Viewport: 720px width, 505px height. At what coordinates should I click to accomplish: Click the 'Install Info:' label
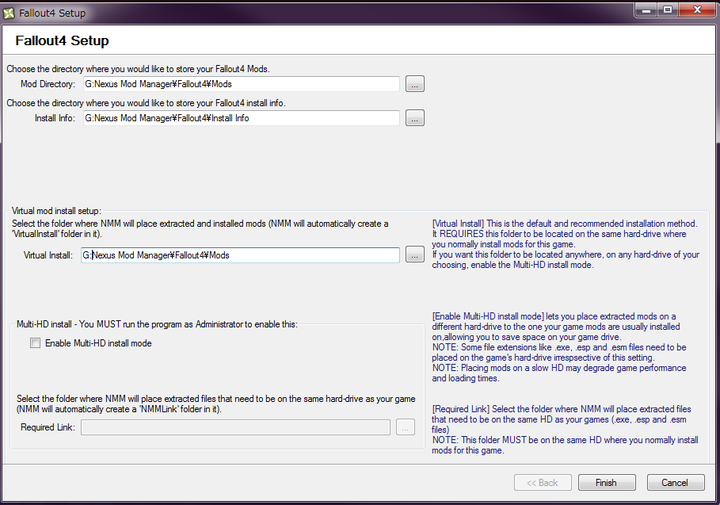55,118
